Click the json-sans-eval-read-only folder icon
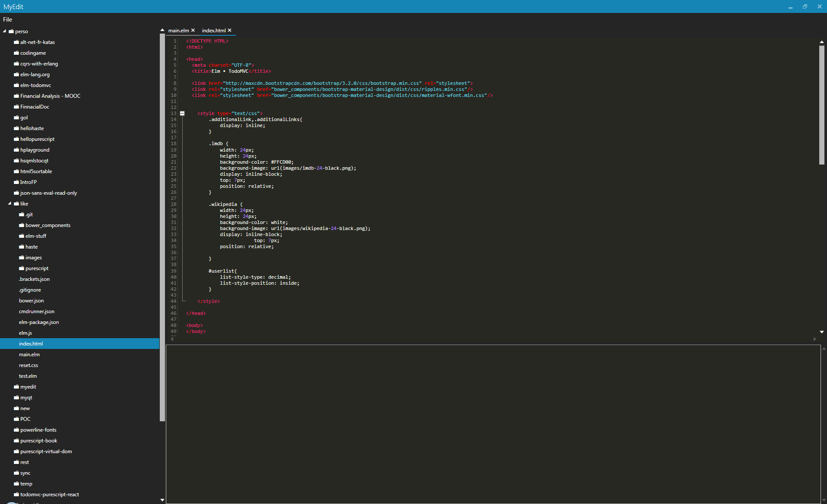The height and width of the screenshot is (504, 827). click(16, 193)
